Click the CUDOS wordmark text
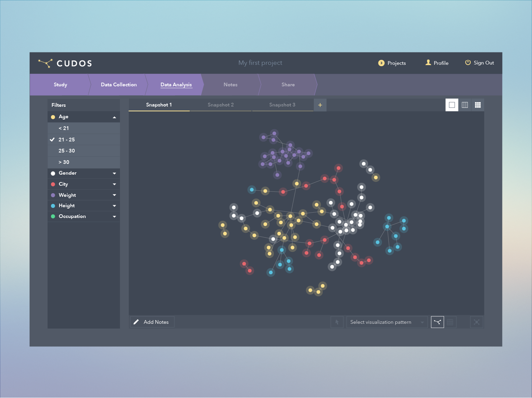Viewport: 532px width, 398px height. 74,63
